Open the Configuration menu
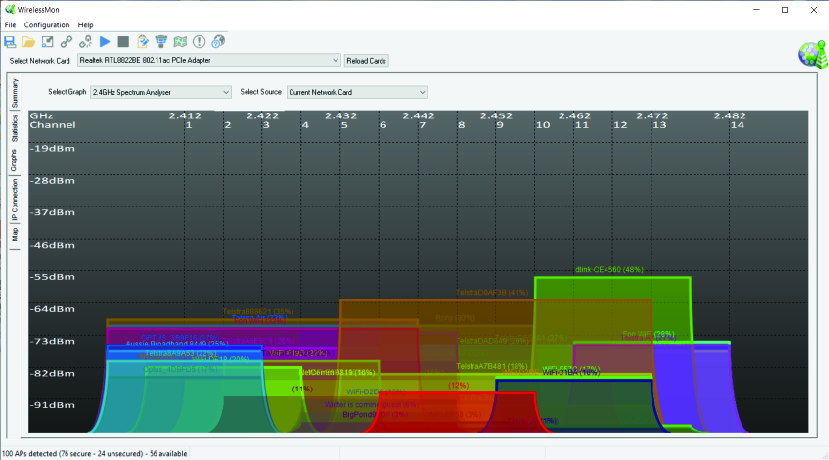 pyautogui.click(x=47, y=25)
